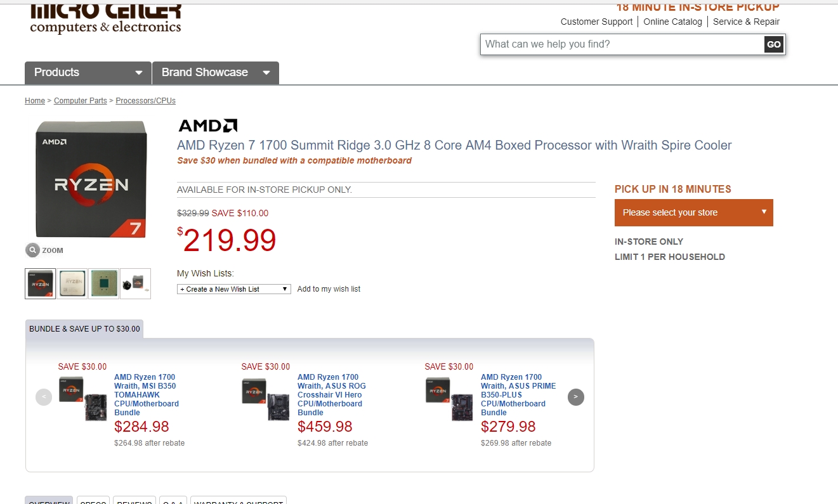Expand the Products menu
Screen dimensions: 838x504
88,73
